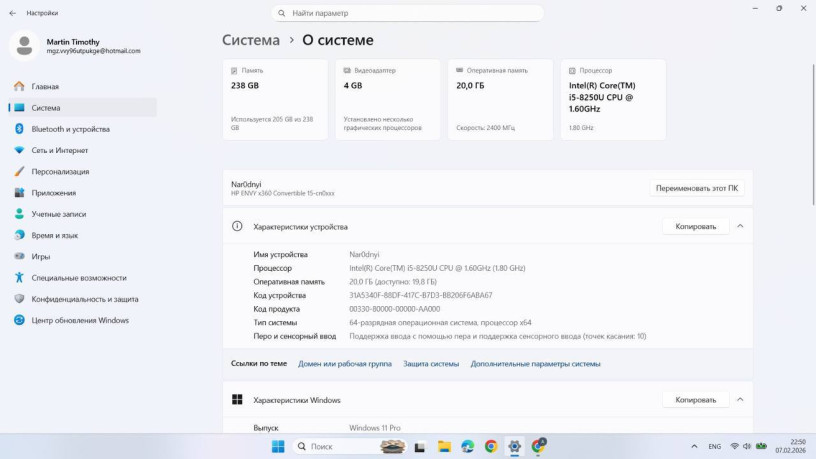
Task: Open Дополнительные параметры системы link
Action: pyautogui.click(x=535, y=364)
